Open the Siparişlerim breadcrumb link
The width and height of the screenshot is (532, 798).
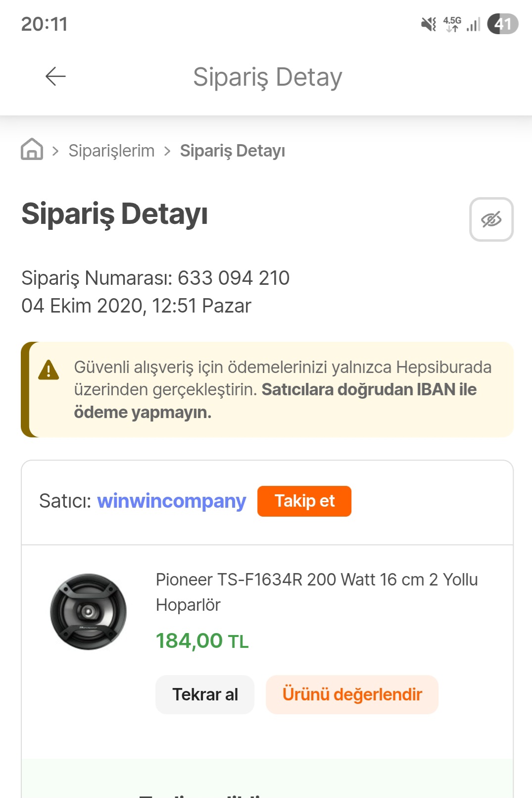[x=111, y=151]
